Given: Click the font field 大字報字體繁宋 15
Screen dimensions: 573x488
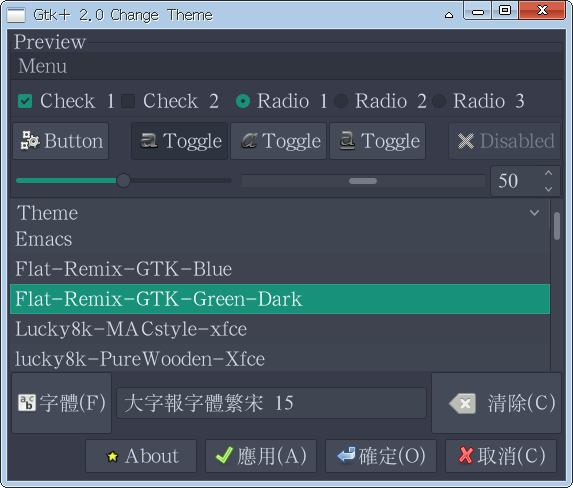Looking at the screenshot, I should tap(271, 403).
